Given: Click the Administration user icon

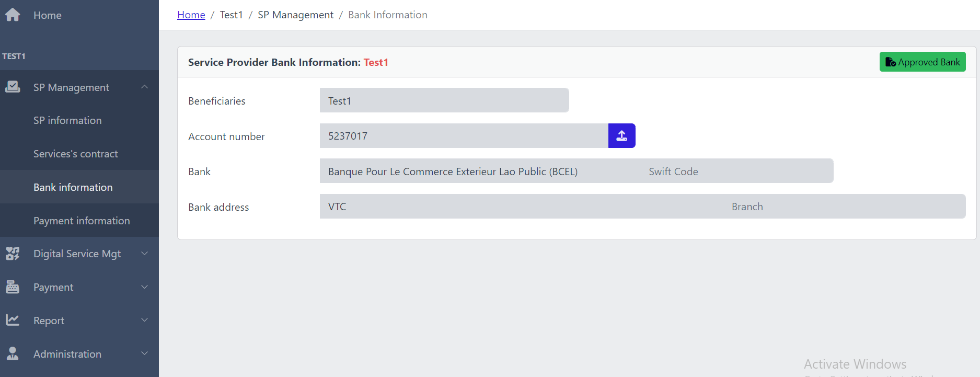Looking at the screenshot, I should click(13, 354).
